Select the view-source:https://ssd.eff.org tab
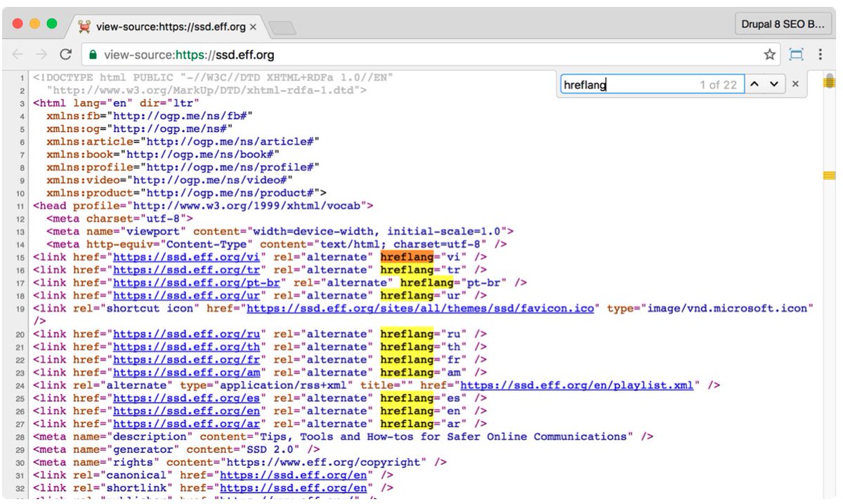This screenshot has width=843, height=504. click(167, 27)
